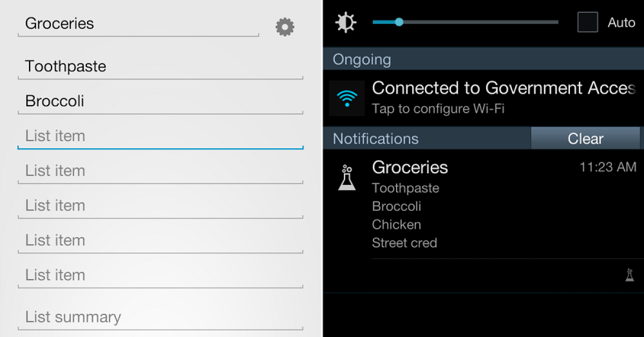The width and height of the screenshot is (644, 337).
Task: Tap the brightness sun icon
Action: click(x=345, y=23)
